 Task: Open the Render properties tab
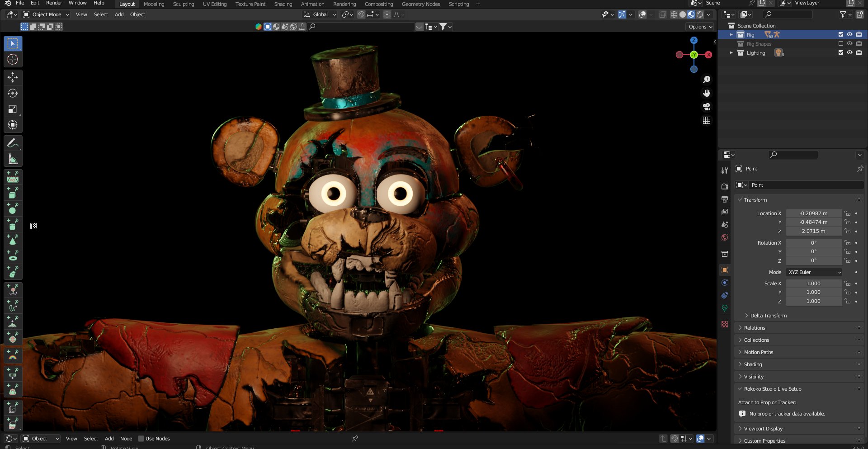(x=725, y=186)
